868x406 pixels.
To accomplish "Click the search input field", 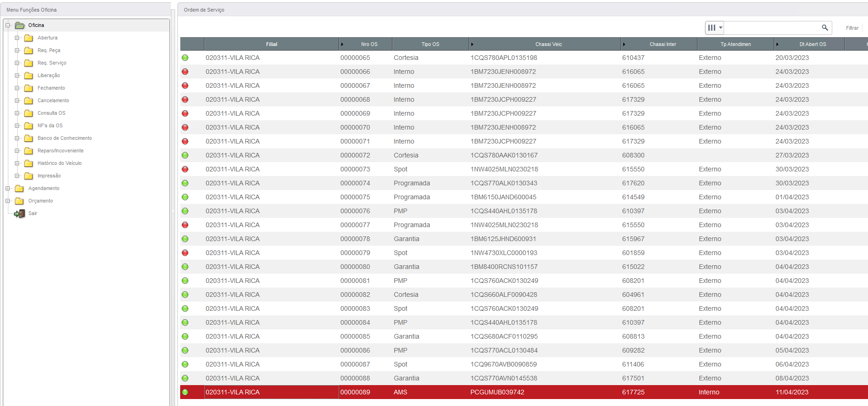I will (772, 28).
